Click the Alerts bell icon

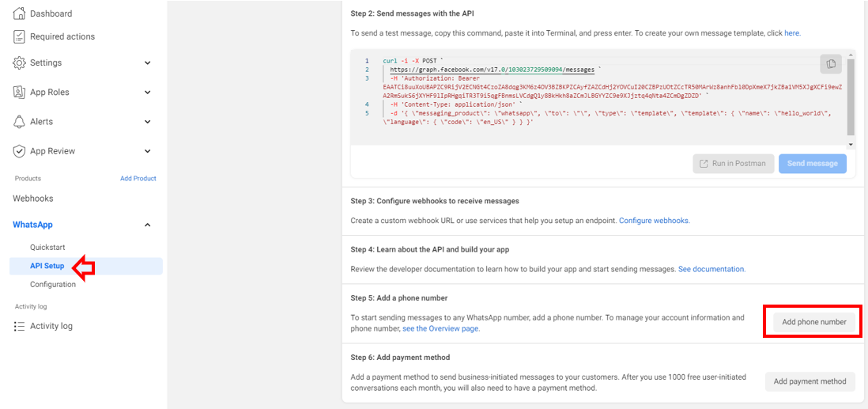19,121
